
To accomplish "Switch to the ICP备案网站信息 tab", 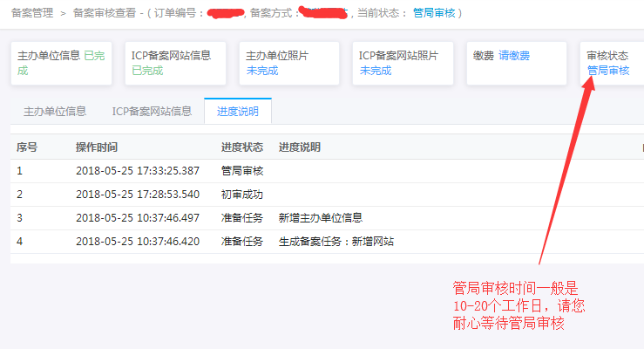I will point(152,112).
